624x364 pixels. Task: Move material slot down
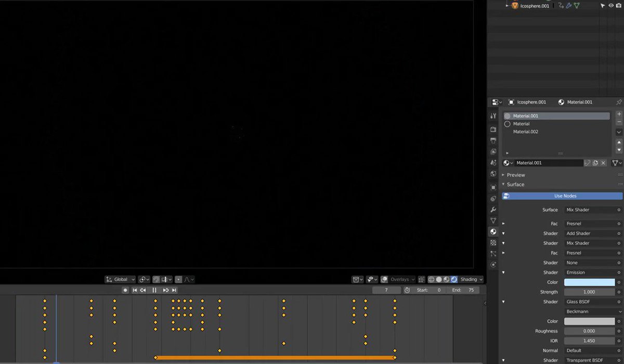(619, 150)
